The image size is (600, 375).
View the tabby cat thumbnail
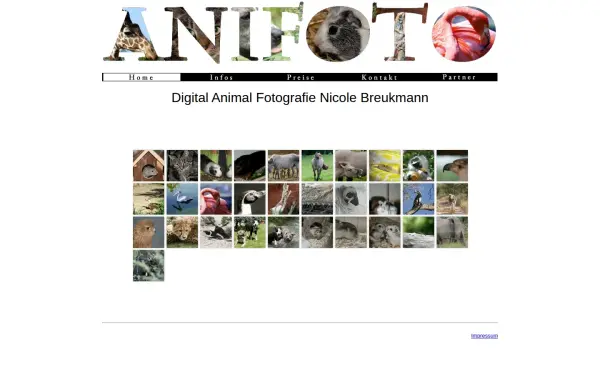coord(182,165)
